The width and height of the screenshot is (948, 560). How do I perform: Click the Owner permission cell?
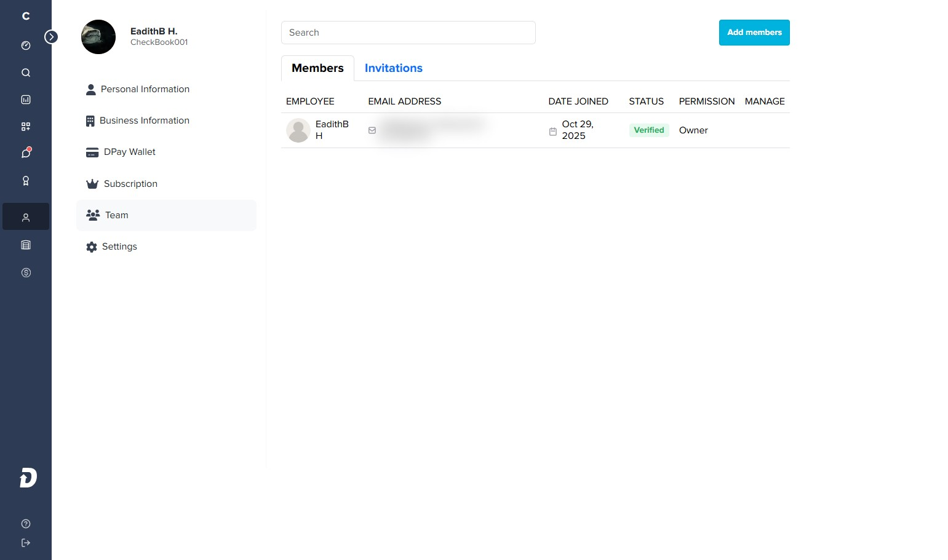pos(693,130)
